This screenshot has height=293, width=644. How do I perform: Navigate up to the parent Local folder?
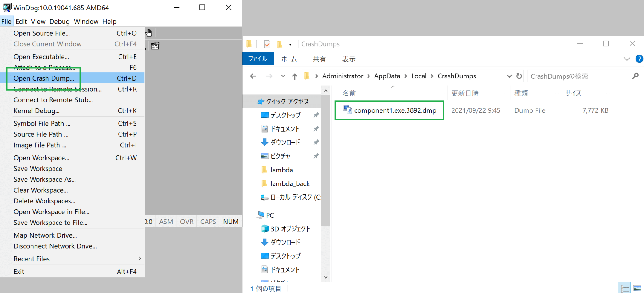click(x=295, y=76)
